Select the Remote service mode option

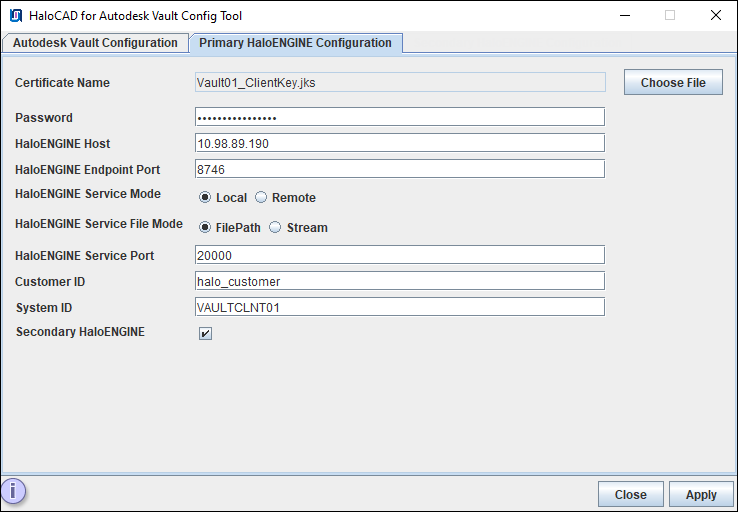click(261, 198)
